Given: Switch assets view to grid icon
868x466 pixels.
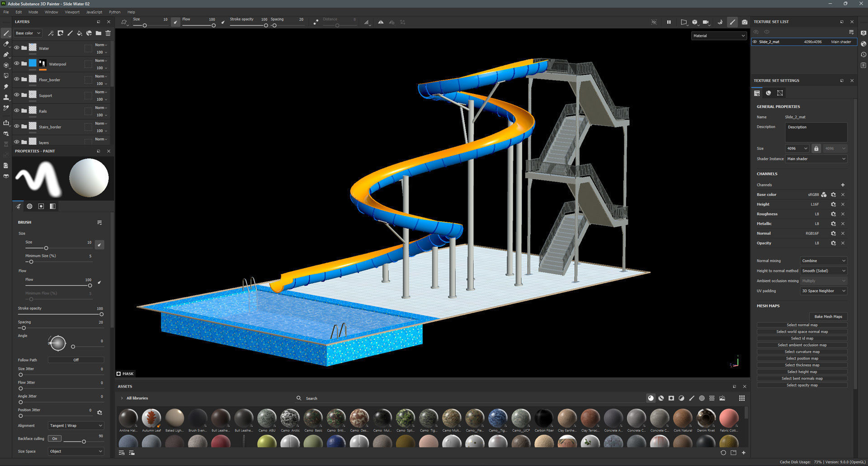Looking at the screenshot, I should [742, 398].
